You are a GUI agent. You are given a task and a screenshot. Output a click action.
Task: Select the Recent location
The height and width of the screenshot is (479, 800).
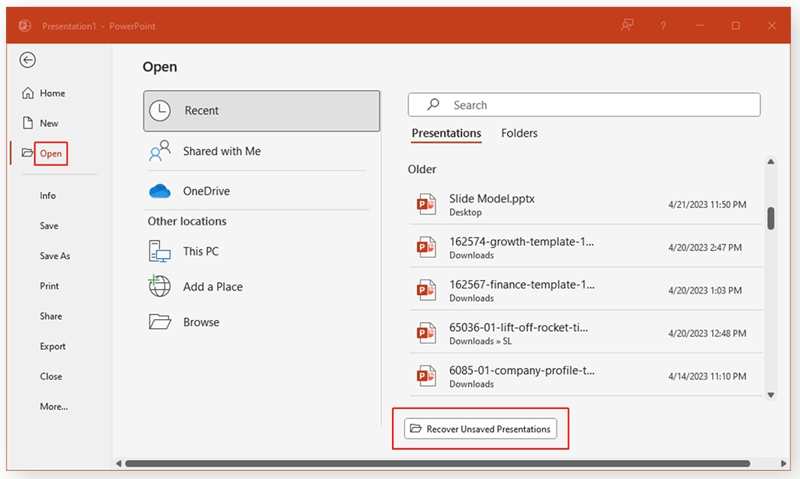click(x=261, y=111)
